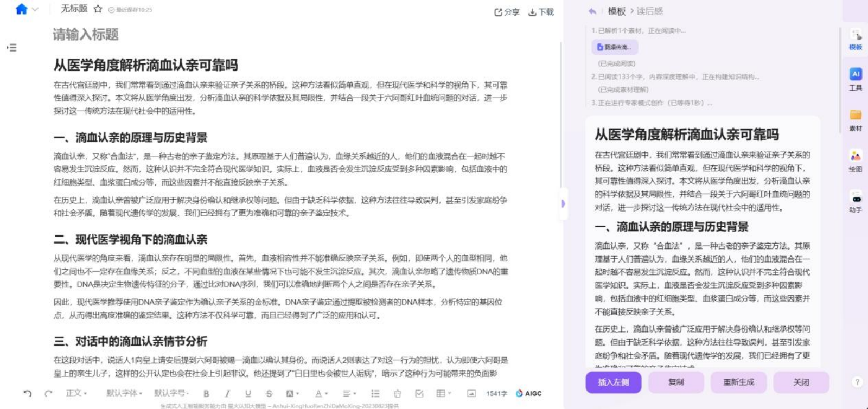The height and width of the screenshot is (409, 868).
Task: Toggle strikethrough formatting
Action: point(269,394)
